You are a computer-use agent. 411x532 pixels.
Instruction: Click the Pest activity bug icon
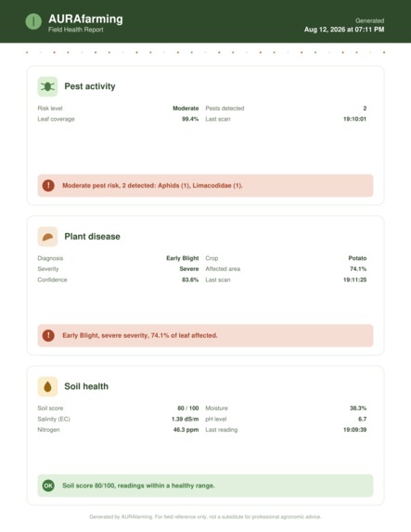click(x=47, y=86)
